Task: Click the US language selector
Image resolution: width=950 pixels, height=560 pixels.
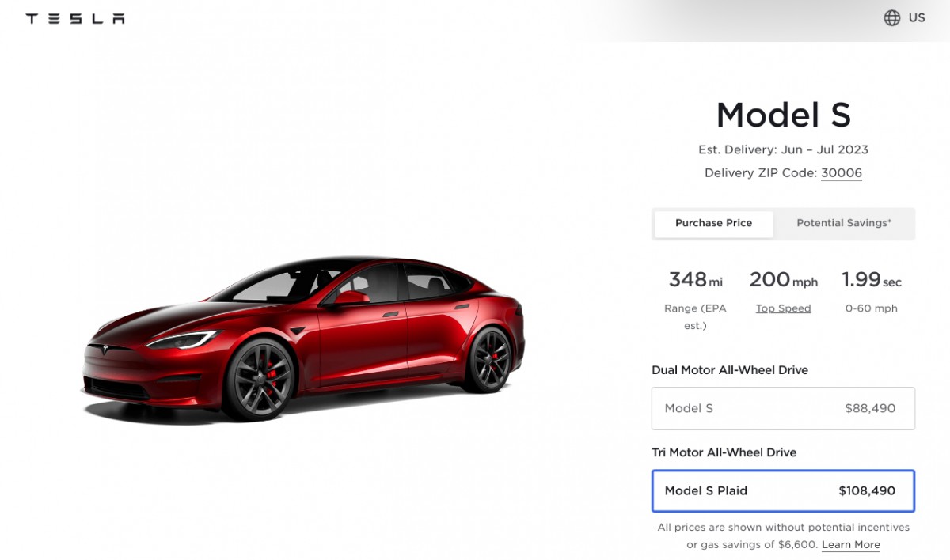Action: click(x=916, y=17)
